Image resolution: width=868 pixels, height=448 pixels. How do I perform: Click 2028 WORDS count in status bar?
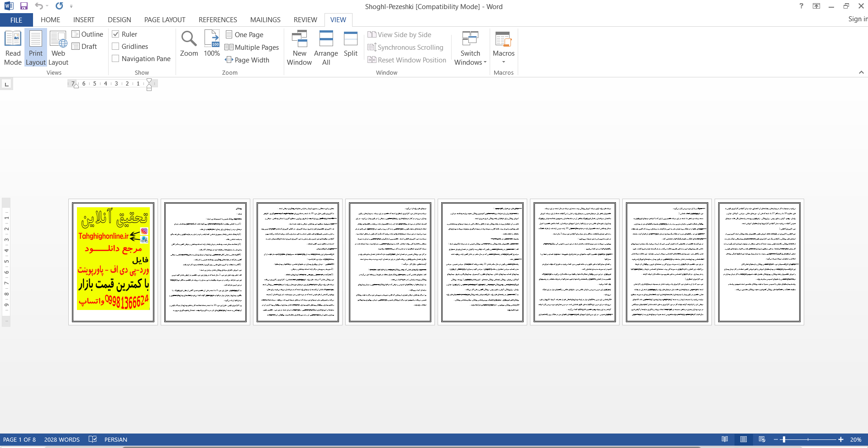tap(62, 439)
